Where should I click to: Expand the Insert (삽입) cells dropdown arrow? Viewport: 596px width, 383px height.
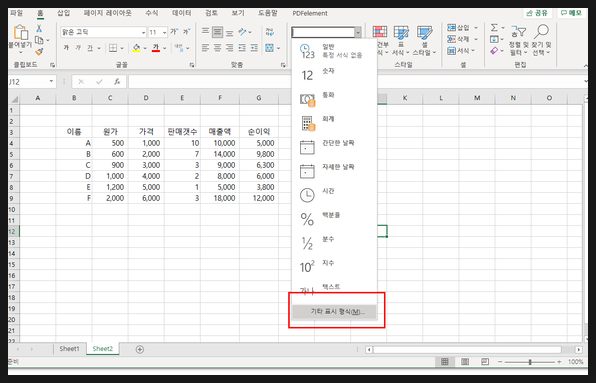(476, 28)
